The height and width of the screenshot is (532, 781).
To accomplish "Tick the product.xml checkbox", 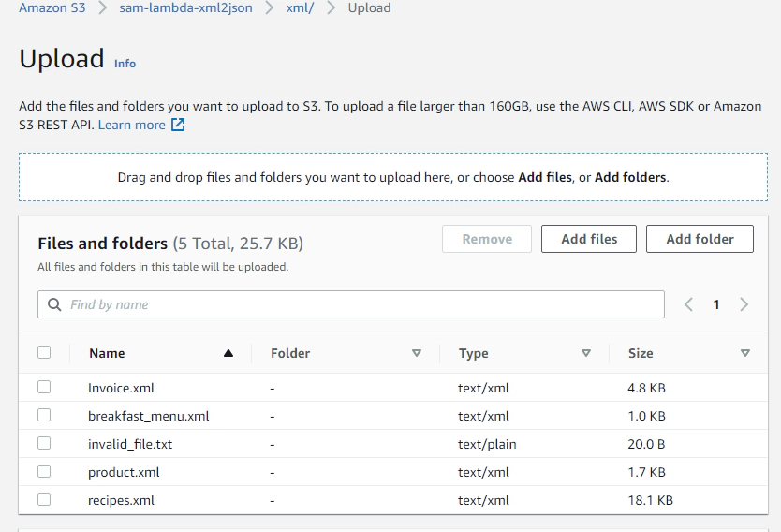I will click(44, 471).
